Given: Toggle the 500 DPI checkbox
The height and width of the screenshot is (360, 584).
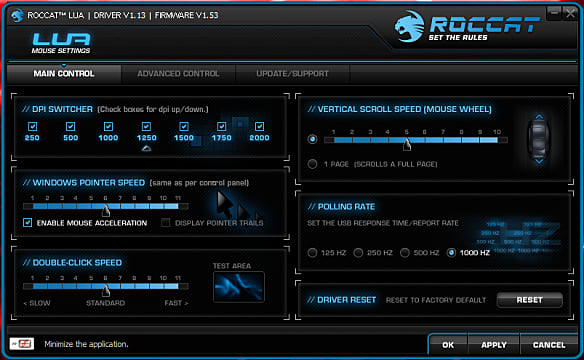Looking at the screenshot, I should 70,127.
